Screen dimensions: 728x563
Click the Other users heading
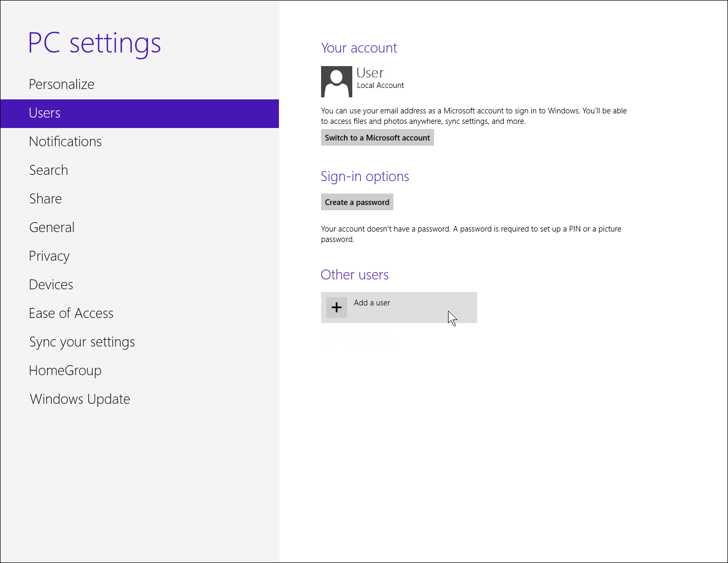click(355, 275)
